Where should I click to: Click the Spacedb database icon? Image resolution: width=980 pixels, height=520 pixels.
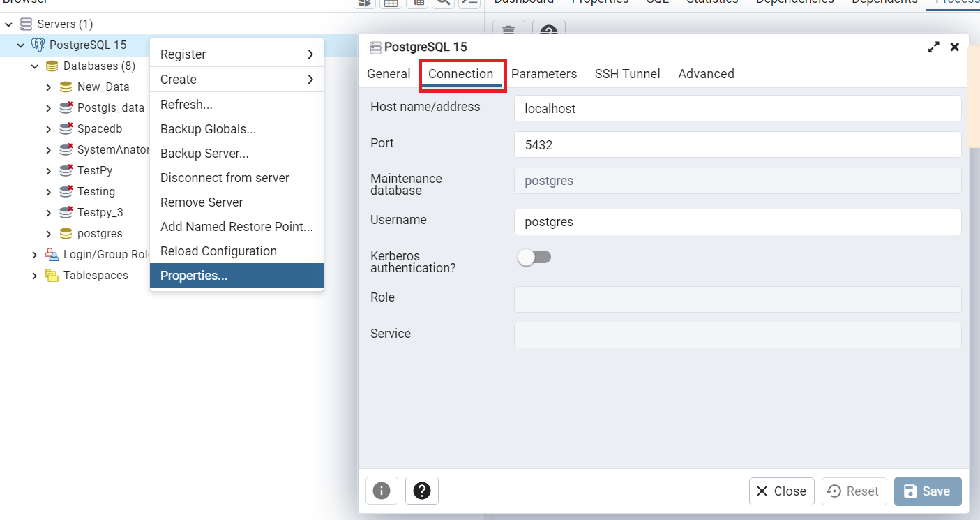(66, 129)
